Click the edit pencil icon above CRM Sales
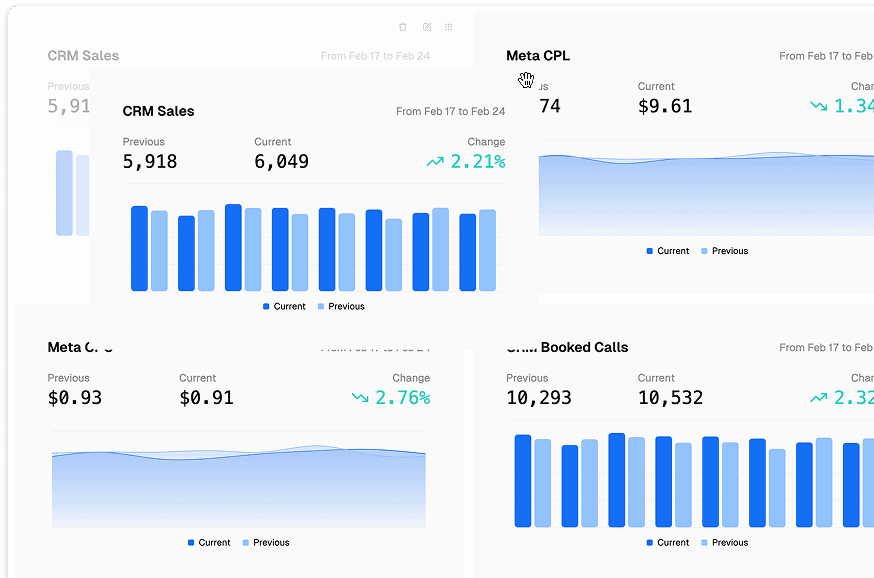This screenshot has width=874, height=578. coord(427,27)
